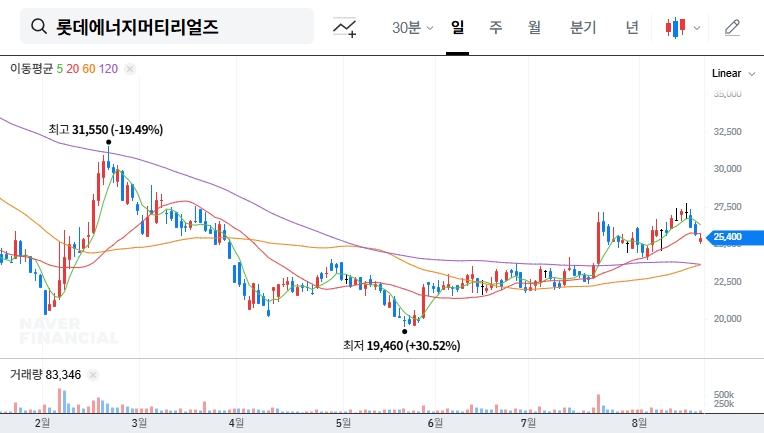The height and width of the screenshot is (433, 764).
Task: Click the 500k volume axis label
Action: [x=724, y=395]
